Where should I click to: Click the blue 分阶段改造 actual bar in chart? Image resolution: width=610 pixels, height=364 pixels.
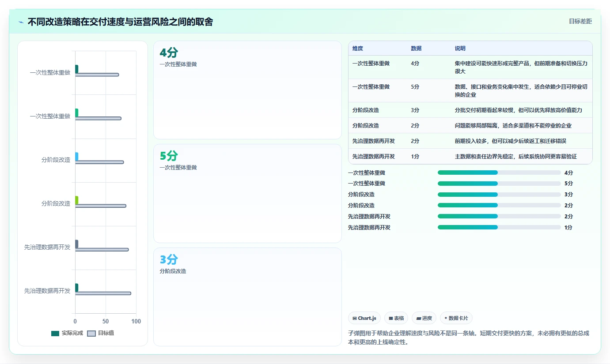(77, 157)
